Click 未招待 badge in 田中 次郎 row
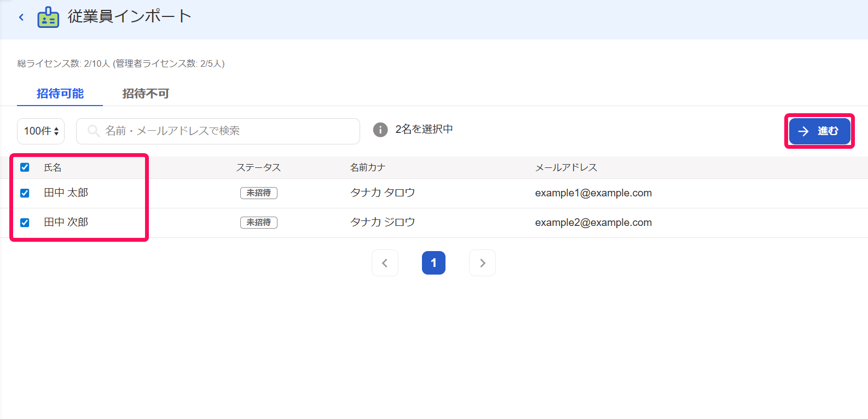Image resolution: width=868 pixels, height=419 pixels. (259, 223)
